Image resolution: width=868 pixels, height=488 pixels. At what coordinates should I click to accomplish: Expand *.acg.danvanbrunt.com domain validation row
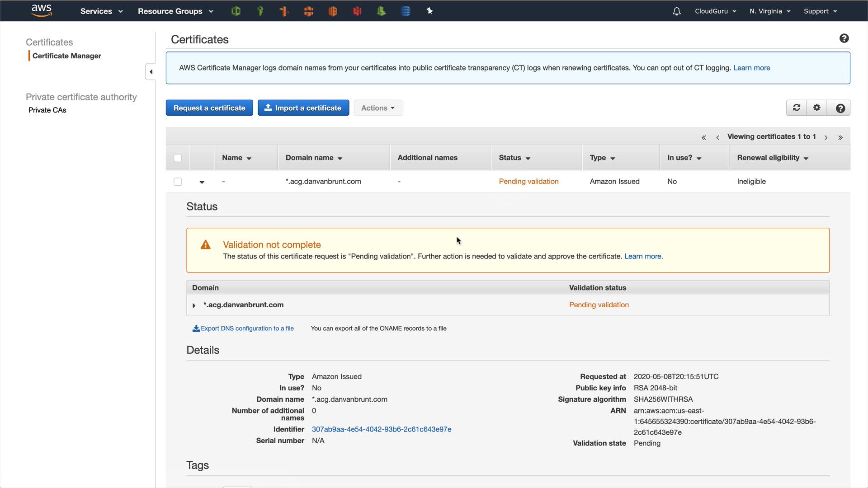[194, 305]
